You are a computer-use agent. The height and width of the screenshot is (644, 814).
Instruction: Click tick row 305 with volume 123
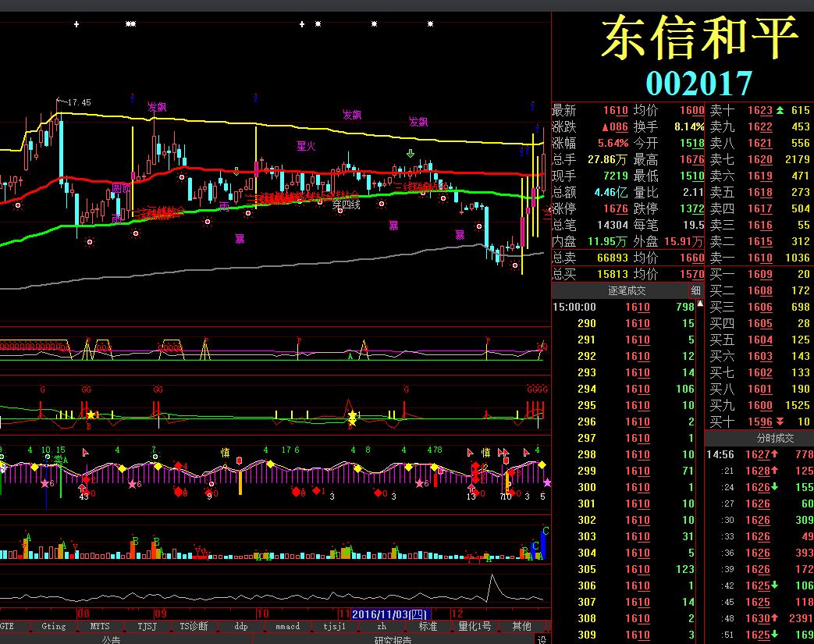[x=624, y=569]
